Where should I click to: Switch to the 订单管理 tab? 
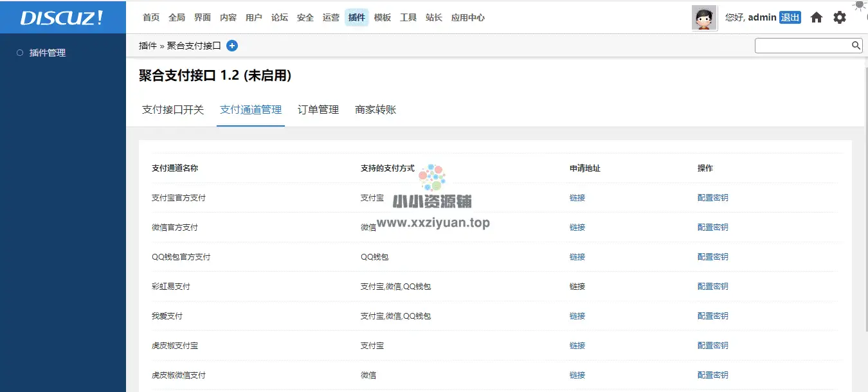click(x=318, y=110)
